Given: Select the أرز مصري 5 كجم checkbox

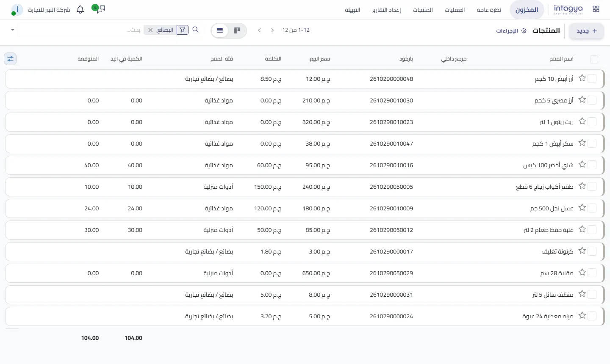Looking at the screenshot, I should click(x=592, y=100).
